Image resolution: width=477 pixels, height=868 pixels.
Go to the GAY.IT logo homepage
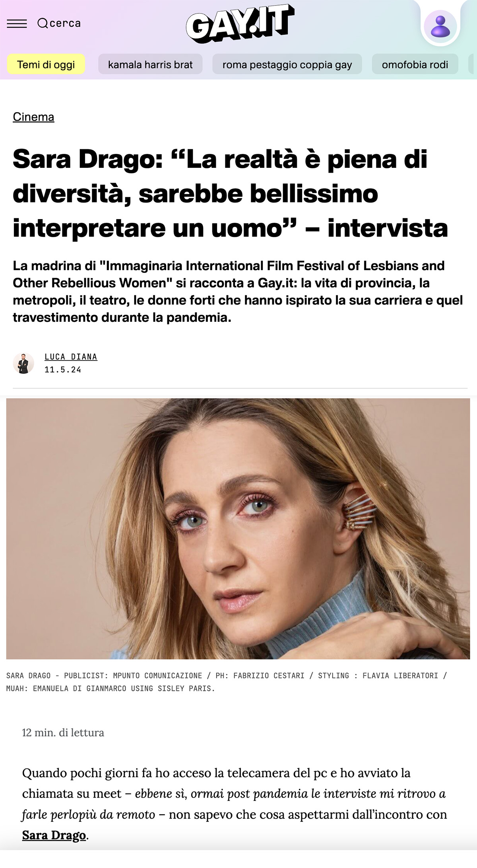click(x=240, y=24)
